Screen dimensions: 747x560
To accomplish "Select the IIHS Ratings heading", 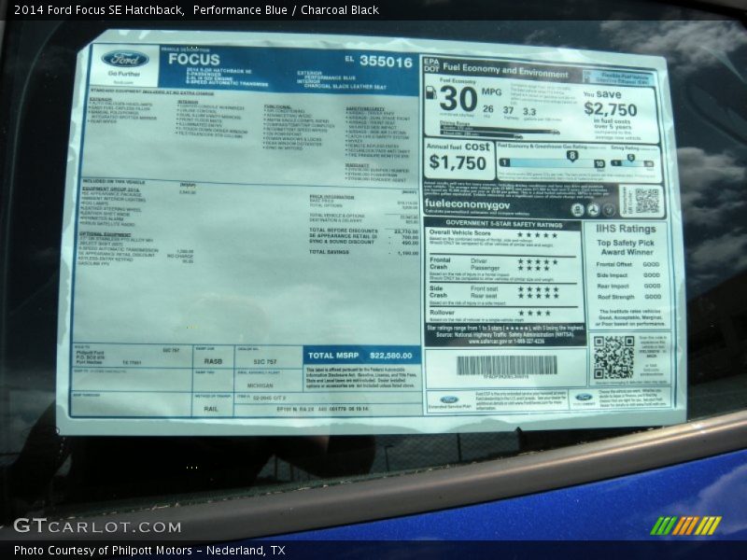I will coord(626,229).
